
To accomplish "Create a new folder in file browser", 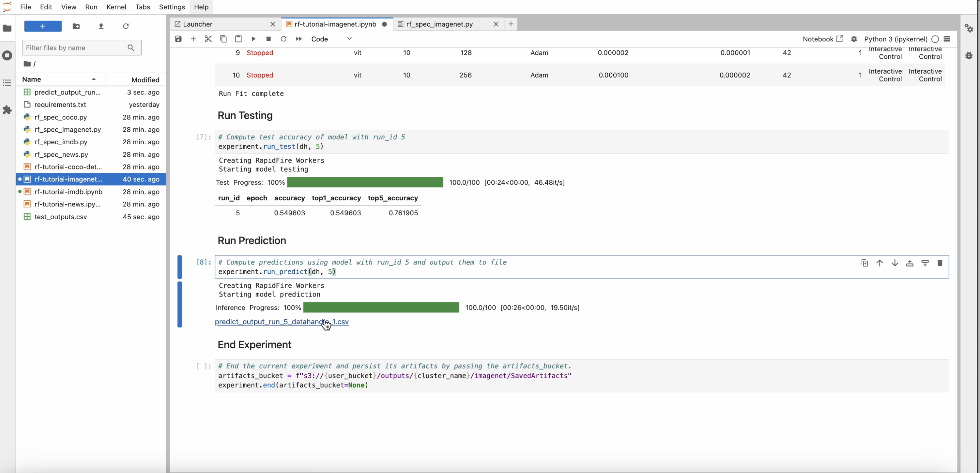I will pyautogui.click(x=76, y=26).
